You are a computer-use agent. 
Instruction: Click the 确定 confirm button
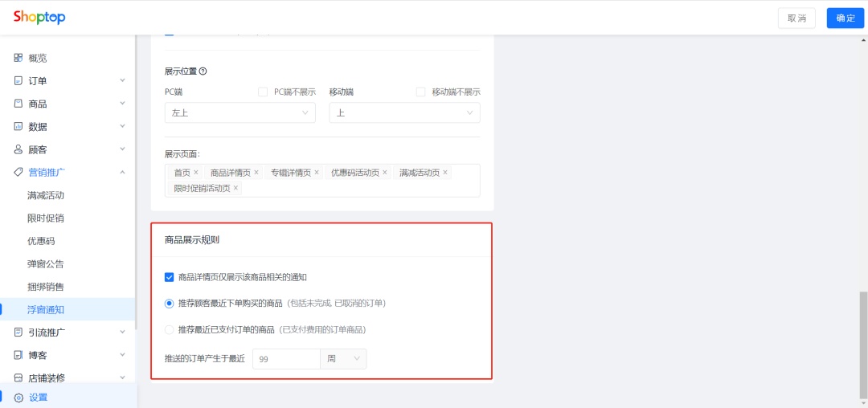click(x=845, y=18)
